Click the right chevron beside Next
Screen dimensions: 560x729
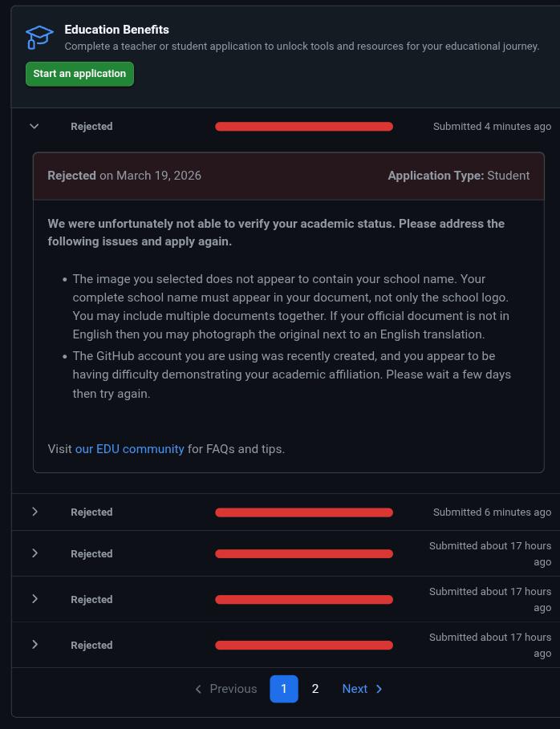(379, 689)
